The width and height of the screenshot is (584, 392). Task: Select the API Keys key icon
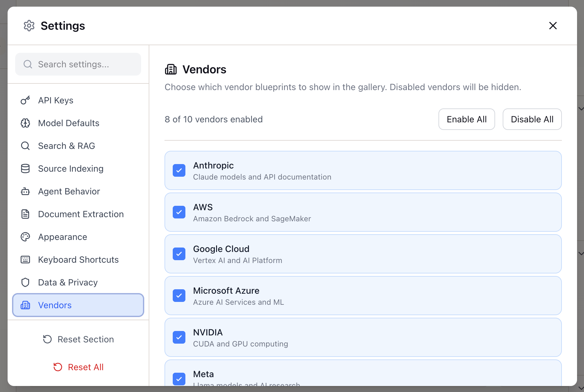pos(25,100)
